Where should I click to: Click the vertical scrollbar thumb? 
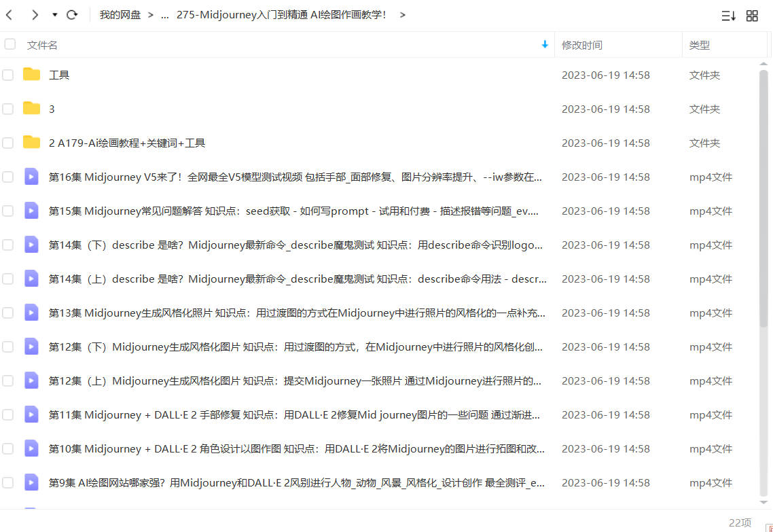[x=763, y=198]
